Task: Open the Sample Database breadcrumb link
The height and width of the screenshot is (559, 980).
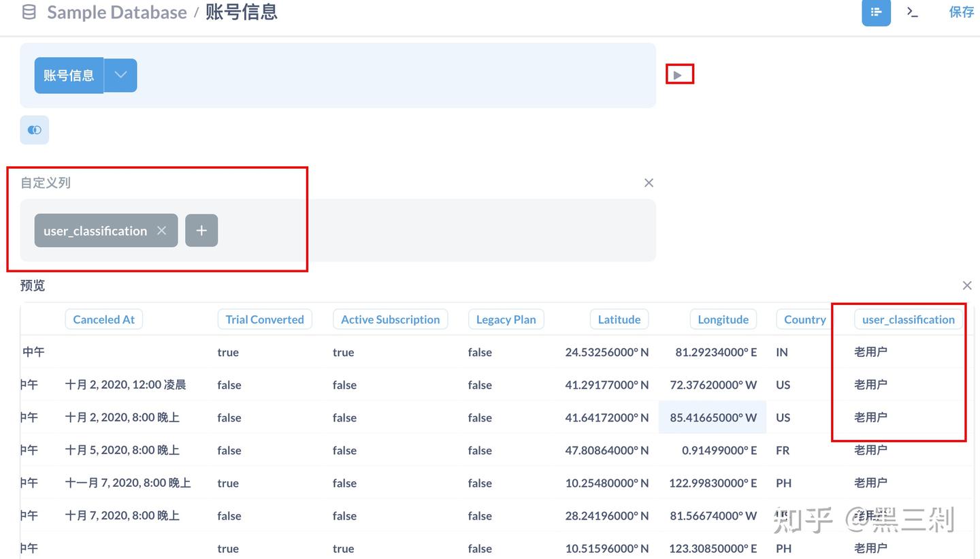Action: [x=116, y=12]
